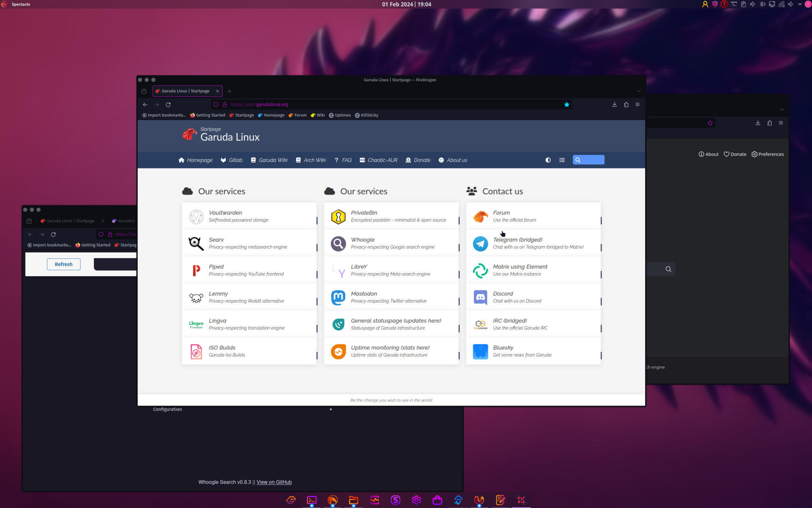Click Configuration in the Whoogle window
Image resolution: width=812 pixels, height=508 pixels.
pyautogui.click(x=167, y=409)
